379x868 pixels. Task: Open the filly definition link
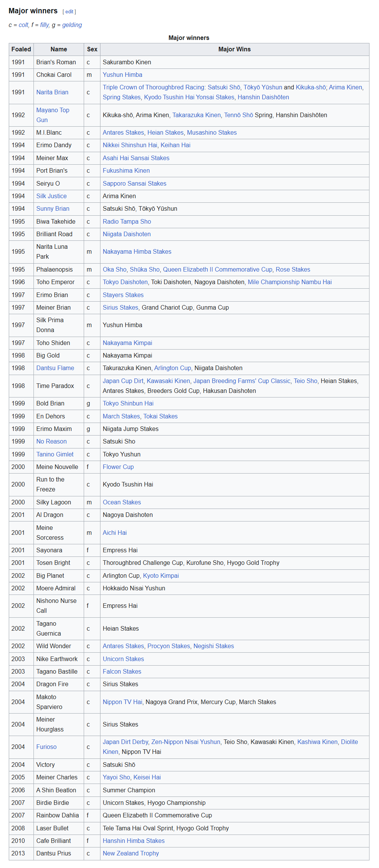click(x=44, y=25)
